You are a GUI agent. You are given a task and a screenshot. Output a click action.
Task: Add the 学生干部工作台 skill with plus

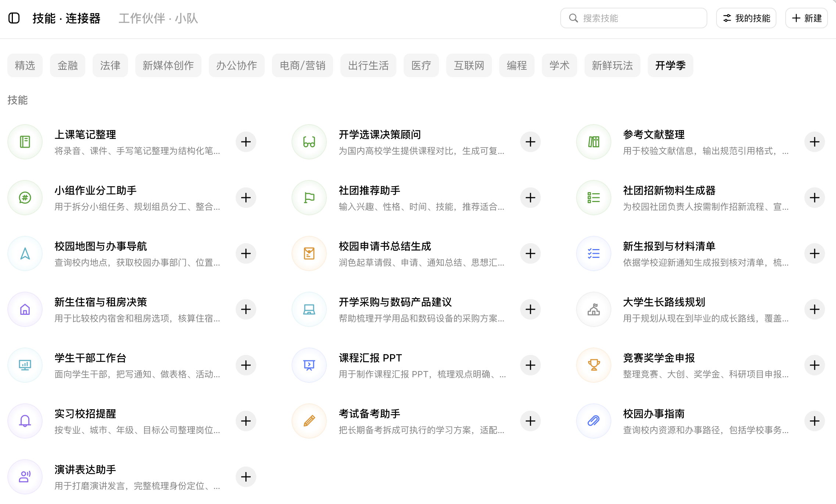(246, 365)
